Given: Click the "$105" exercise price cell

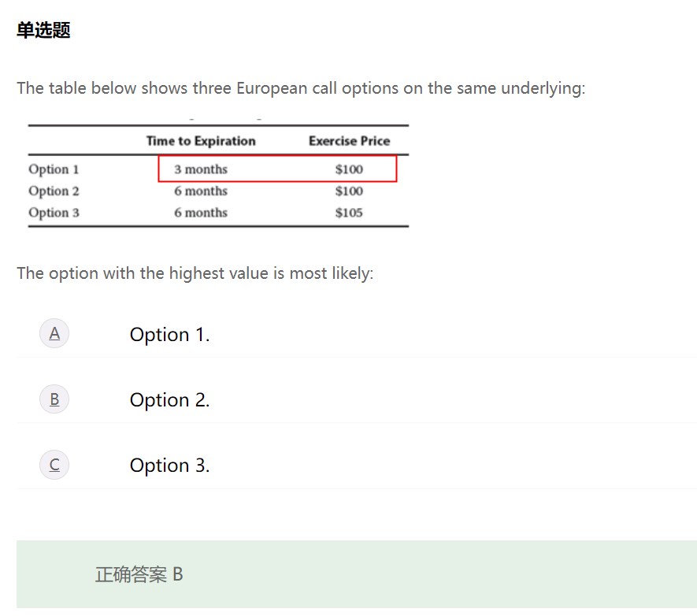Looking at the screenshot, I should coord(349,213).
